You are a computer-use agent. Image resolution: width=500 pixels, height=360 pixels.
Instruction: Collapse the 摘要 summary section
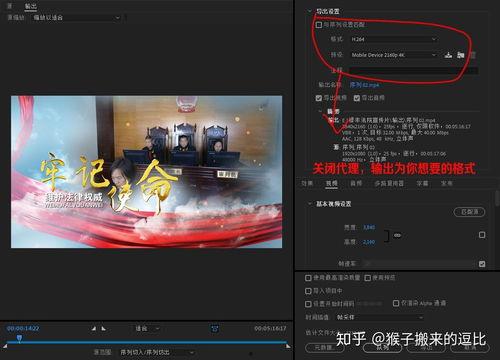(320, 111)
